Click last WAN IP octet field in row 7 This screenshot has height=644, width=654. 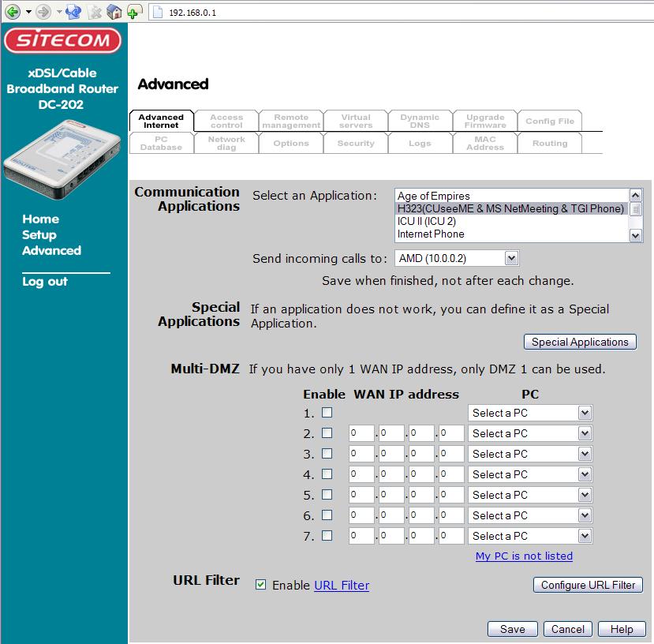coord(451,536)
